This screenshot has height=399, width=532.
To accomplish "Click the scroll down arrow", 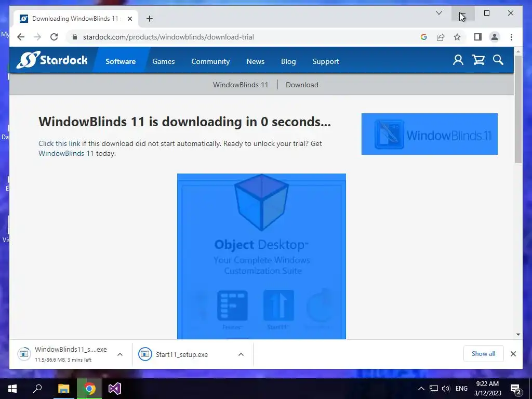I will tap(518, 335).
